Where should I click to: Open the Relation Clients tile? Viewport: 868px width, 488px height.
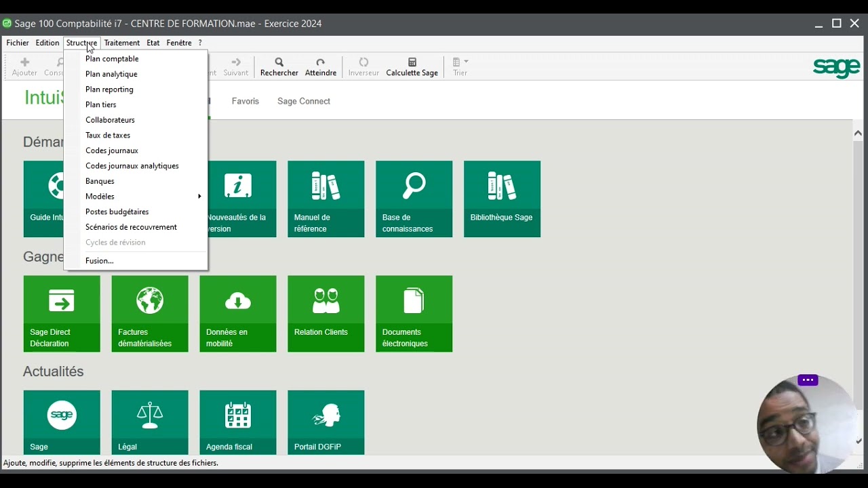(x=326, y=314)
